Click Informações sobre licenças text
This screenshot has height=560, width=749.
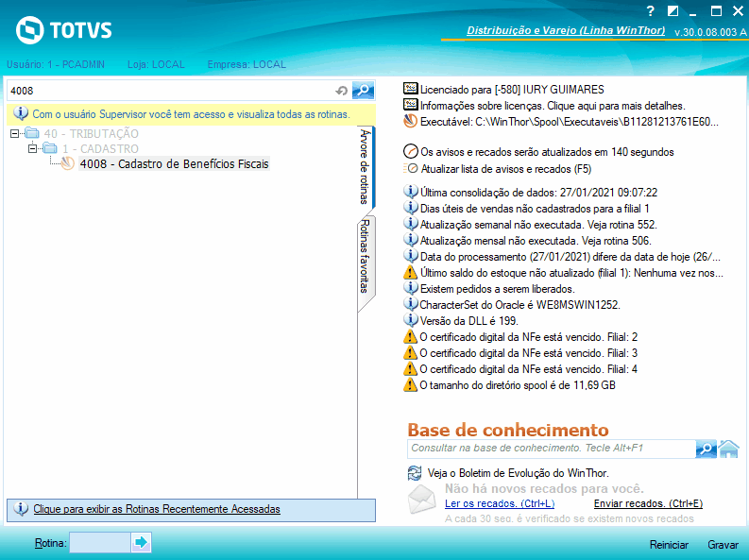(553, 106)
